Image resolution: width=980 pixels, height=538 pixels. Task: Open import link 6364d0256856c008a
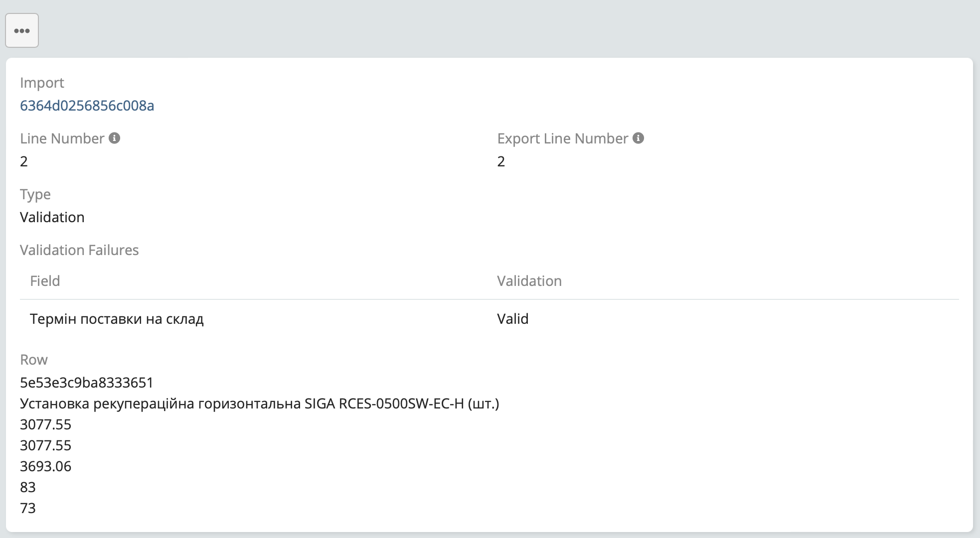pyautogui.click(x=87, y=106)
